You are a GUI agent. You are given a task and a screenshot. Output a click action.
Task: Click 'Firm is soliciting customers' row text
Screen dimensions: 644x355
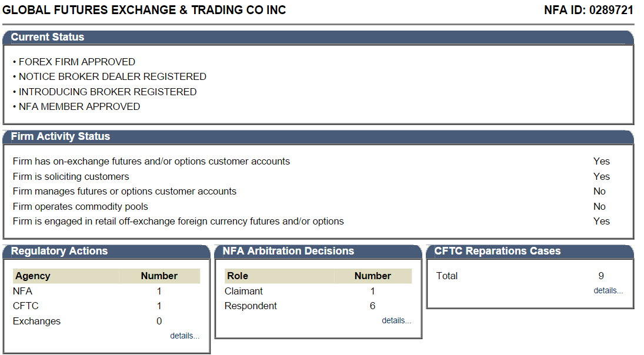tap(71, 176)
